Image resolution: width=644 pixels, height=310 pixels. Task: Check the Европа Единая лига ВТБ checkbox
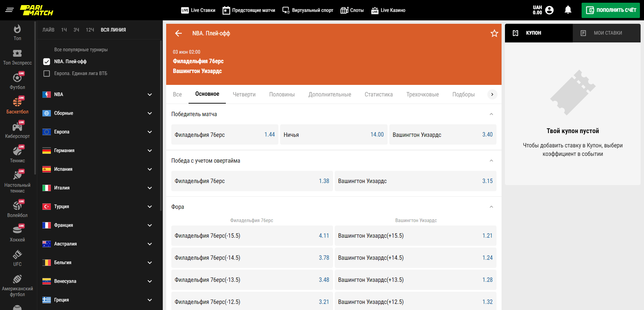coord(47,73)
